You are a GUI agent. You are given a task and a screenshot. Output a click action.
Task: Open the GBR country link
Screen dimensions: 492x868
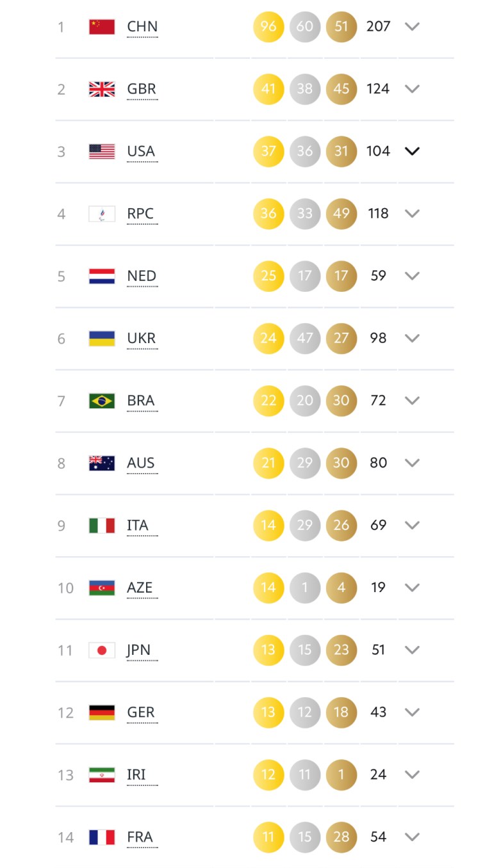click(142, 89)
